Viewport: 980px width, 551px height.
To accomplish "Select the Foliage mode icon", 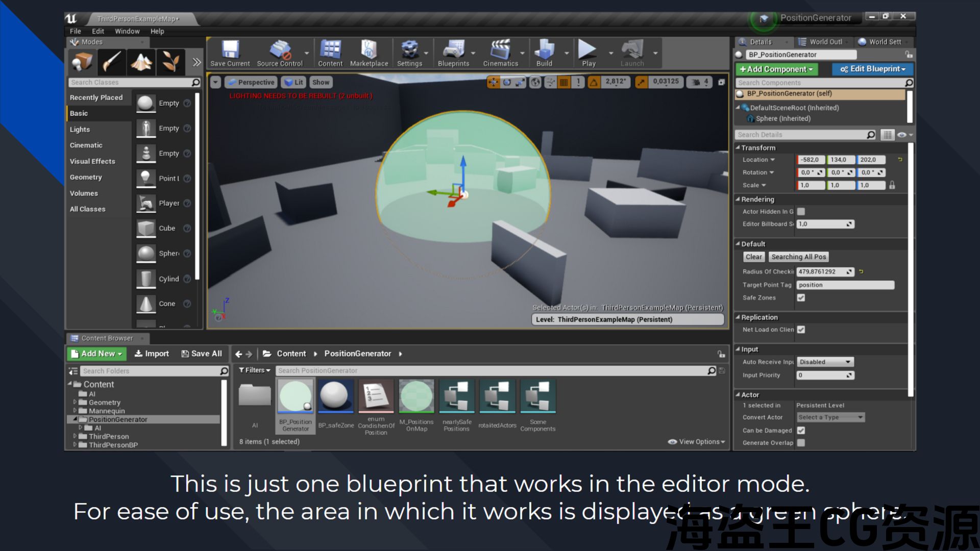I will (170, 62).
